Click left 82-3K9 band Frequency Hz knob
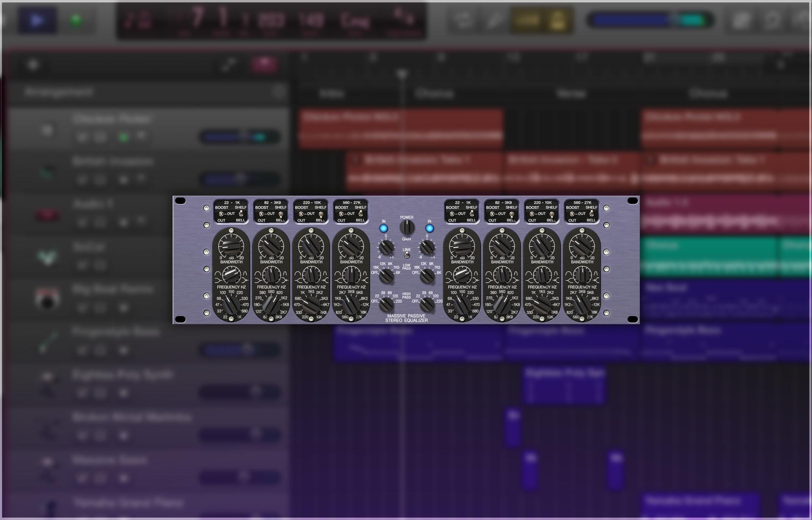The width and height of the screenshot is (812, 520). pos(271,304)
